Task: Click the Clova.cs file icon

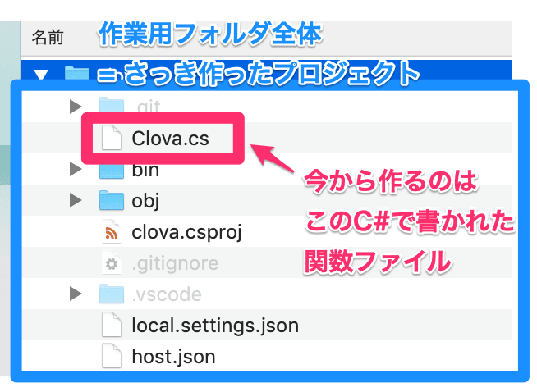Action: pyautogui.click(x=111, y=139)
